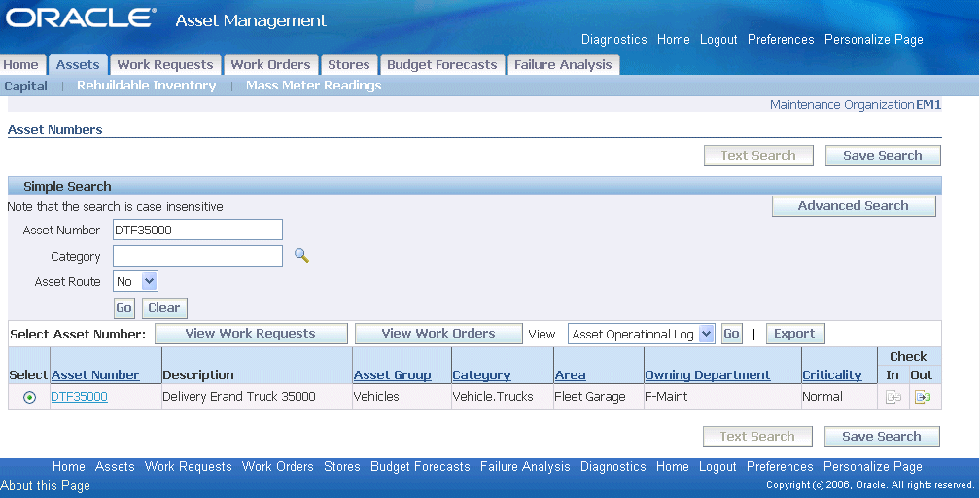Open the Work Orders tab
Viewport: 980px width, 498px height.
[270, 64]
